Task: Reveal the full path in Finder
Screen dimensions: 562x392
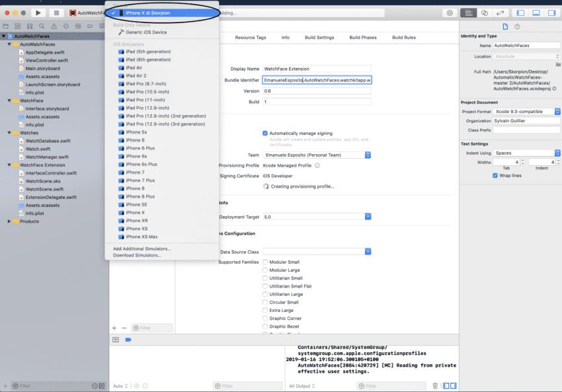Action: [x=555, y=89]
